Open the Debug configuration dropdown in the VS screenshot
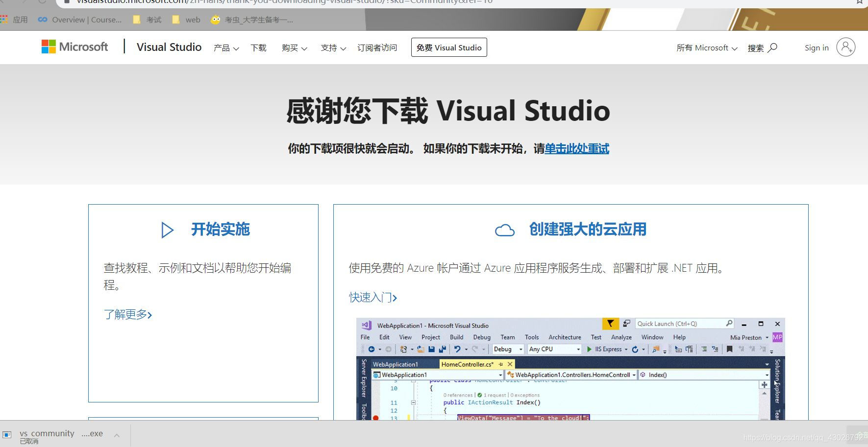Viewport: 868px width, 447px height. tap(508, 349)
